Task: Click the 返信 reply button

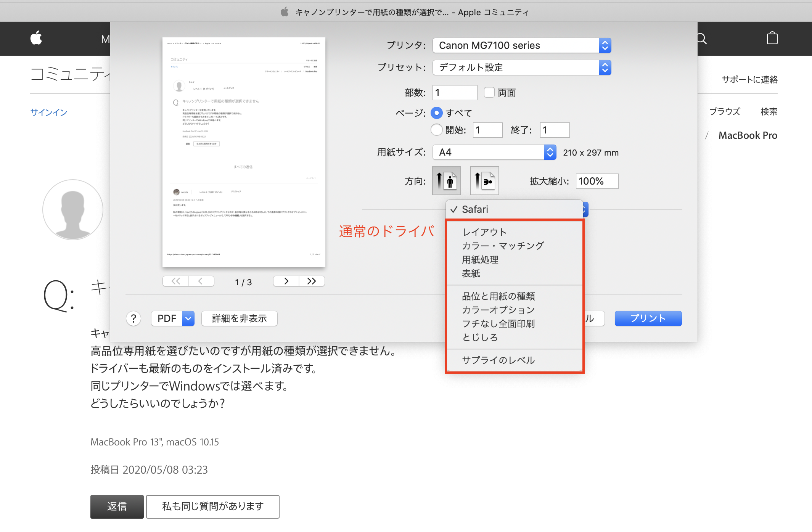Action: click(117, 506)
